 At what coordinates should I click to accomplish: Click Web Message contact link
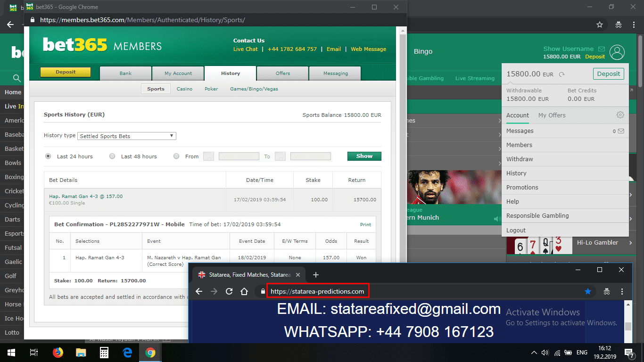coord(368,49)
